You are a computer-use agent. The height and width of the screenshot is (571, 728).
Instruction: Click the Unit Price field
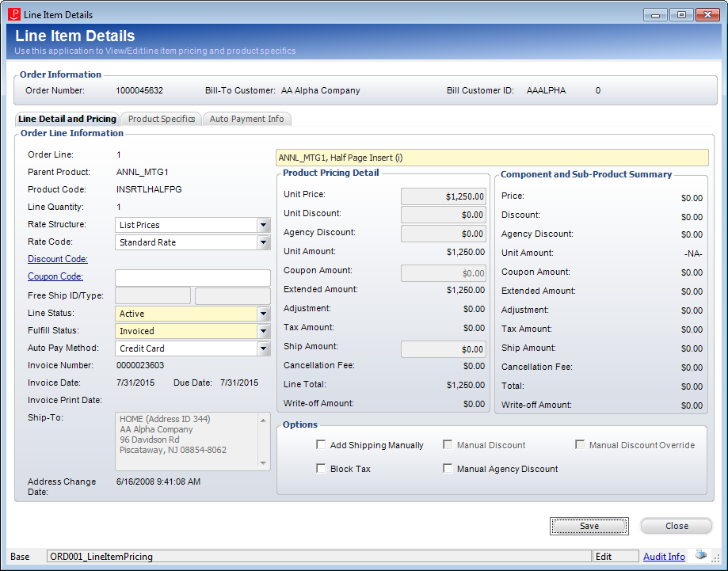(444, 196)
